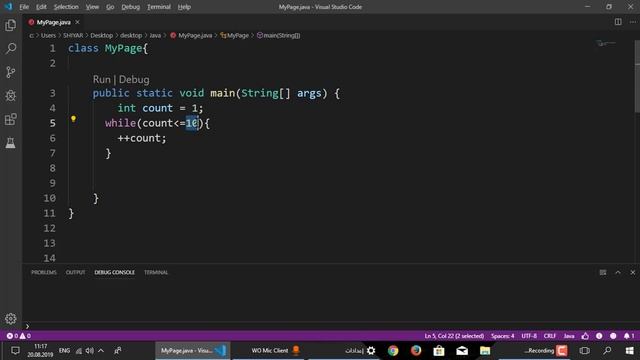
Task: Change language mode Java in status bar
Action: pos(569,336)
